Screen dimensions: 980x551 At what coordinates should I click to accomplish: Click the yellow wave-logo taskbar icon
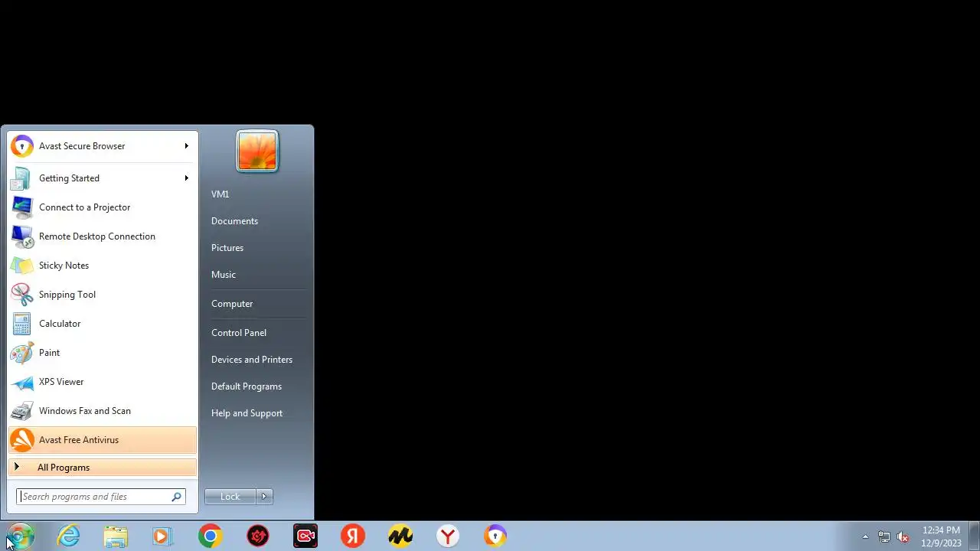click(x=400, y=536)
